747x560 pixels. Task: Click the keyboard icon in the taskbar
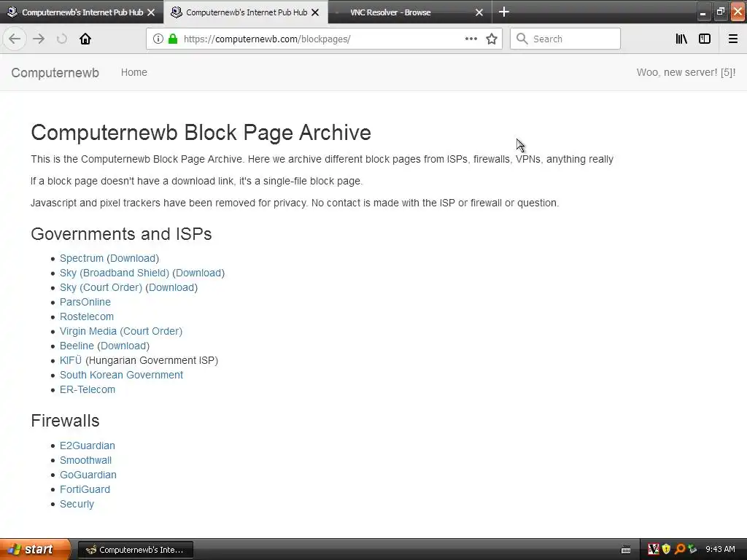coord(626,550)
